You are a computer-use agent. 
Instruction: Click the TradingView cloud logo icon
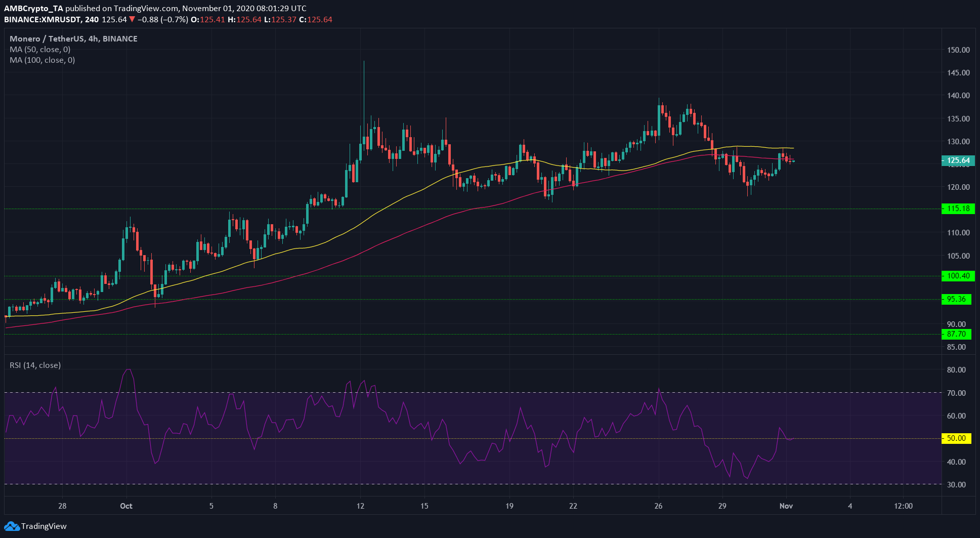(12, 526)
